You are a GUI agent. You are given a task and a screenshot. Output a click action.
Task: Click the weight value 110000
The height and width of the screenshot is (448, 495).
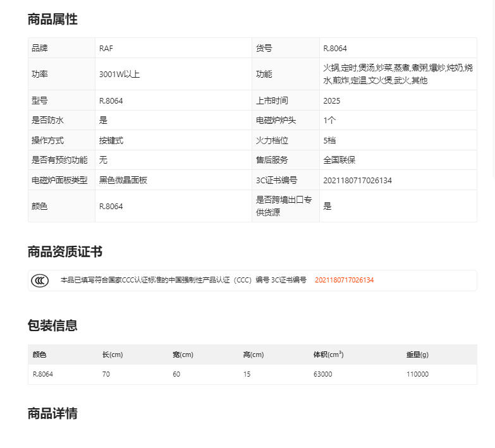(x=417, y=374)
